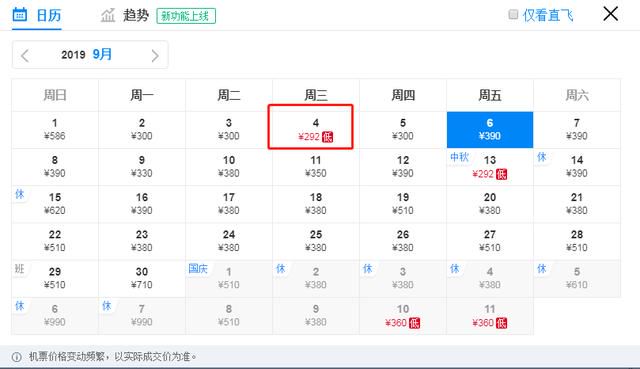Click the 低 badge on October 11
The height and width of the screenshot is (369, 640).
pyautogui.click(x=501, y=323)
